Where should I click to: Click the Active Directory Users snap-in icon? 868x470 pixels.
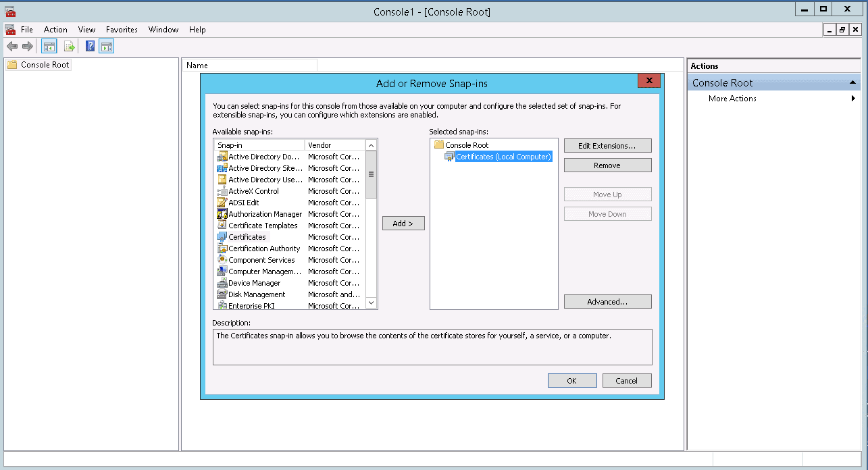[x=222, y=180]
